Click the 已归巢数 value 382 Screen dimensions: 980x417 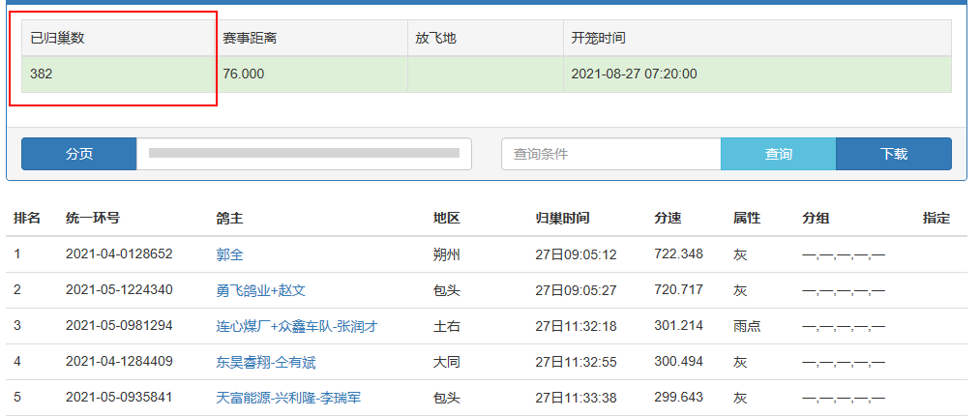(x=42, y=74)
